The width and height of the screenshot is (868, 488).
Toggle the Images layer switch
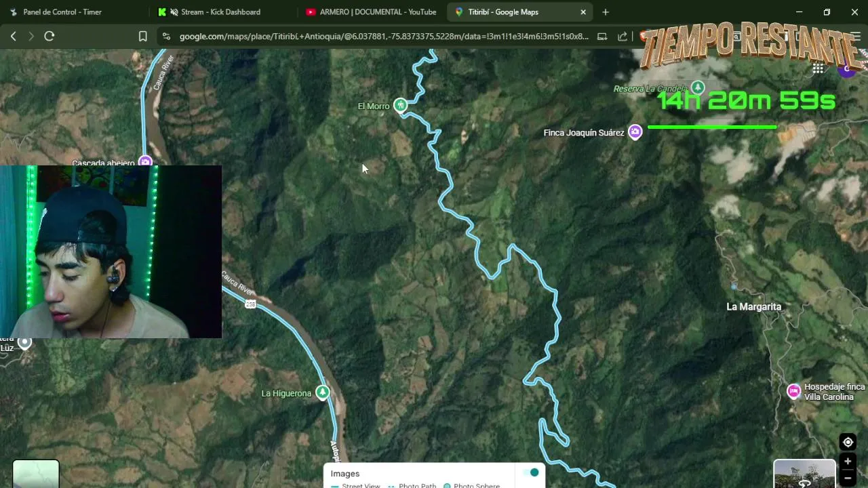(x=531, y=472)
